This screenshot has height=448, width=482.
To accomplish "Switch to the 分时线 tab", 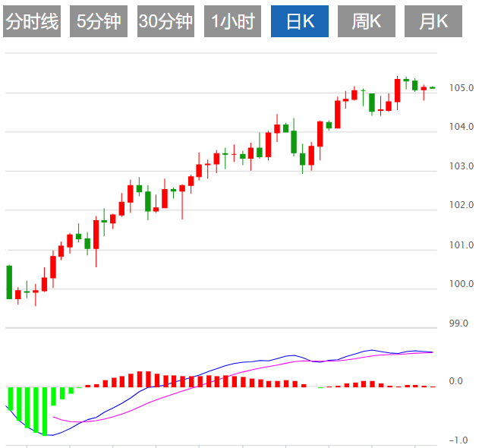I will coord(32,22).
